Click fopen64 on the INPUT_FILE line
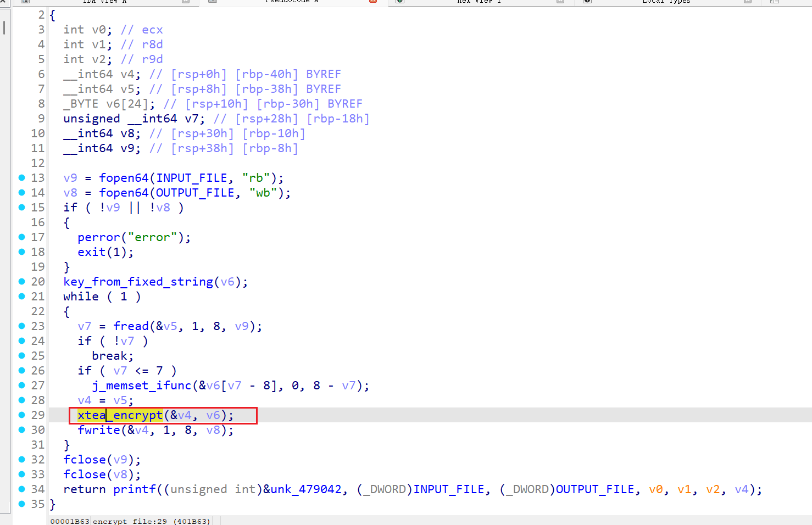 coord(124,178)
